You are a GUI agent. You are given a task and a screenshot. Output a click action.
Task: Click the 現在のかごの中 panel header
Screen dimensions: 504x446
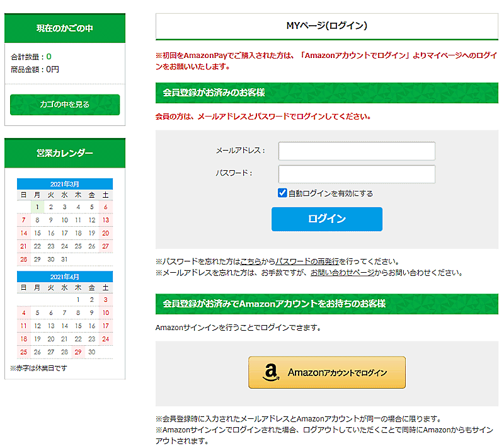click(65, 28)
